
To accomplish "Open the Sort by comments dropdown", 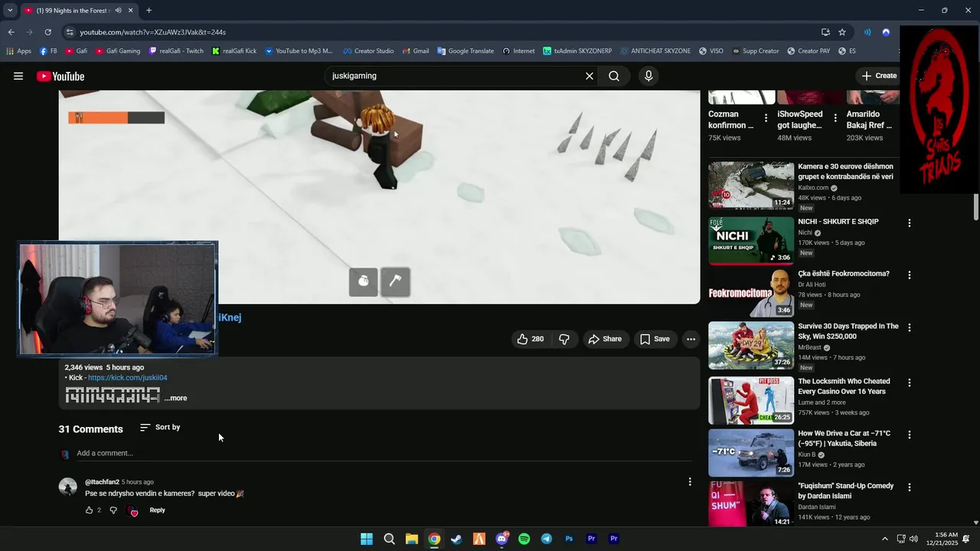I will pos(160,427).
